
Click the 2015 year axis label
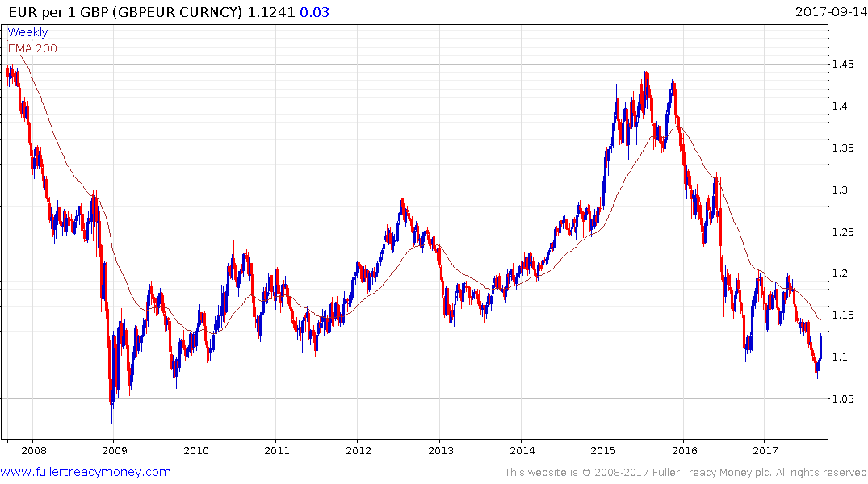(x=603, y=450)
